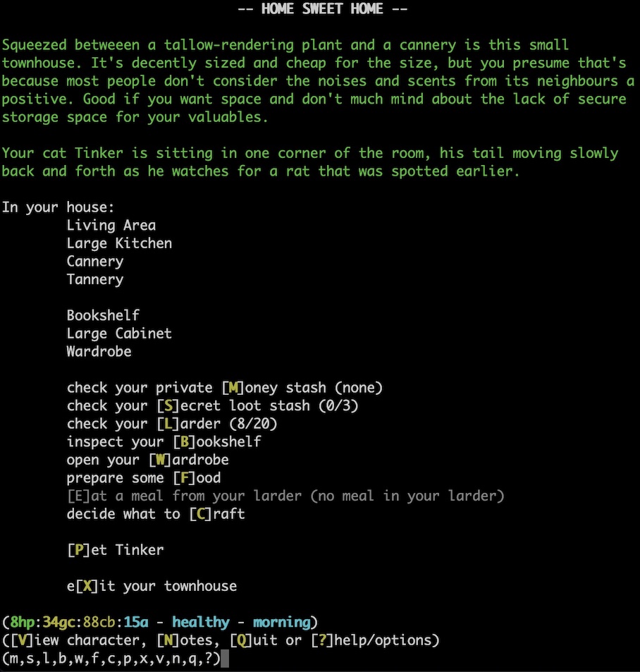Click the Large Cabinet list entry
This screenshot has width=640, height=672.
pos(119,334)
